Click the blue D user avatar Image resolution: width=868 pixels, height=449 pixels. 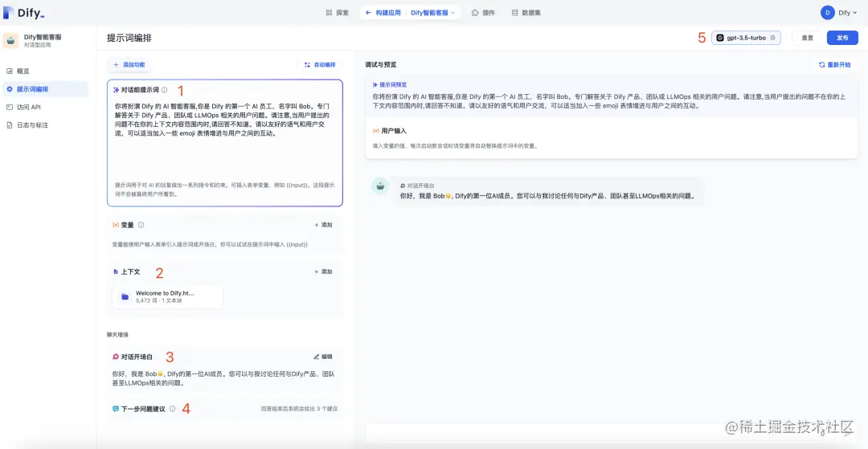pyautogui.click(x=828, y=13)
